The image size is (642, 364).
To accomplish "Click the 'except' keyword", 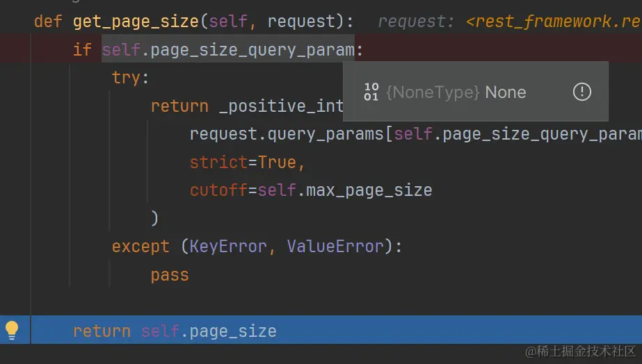I will [x=141, y=247].
